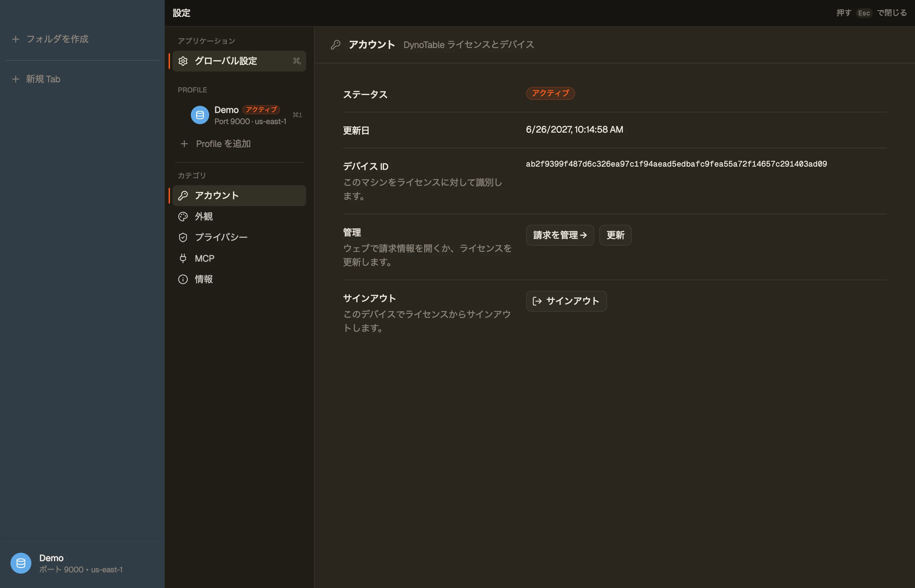Click the info circle icon for 情報
The height and width of the screenshot is (588, 915).
[x=183, y=280]
